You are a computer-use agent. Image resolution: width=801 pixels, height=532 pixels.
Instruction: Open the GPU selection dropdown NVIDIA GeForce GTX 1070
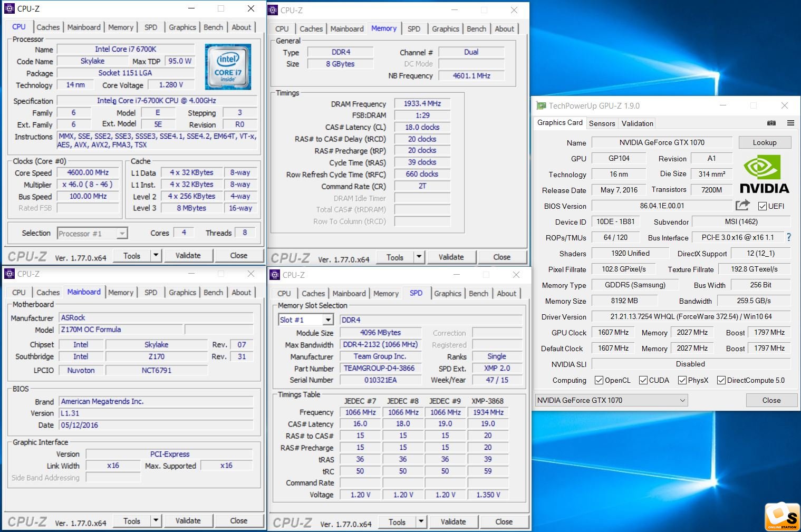pos(612,400)
